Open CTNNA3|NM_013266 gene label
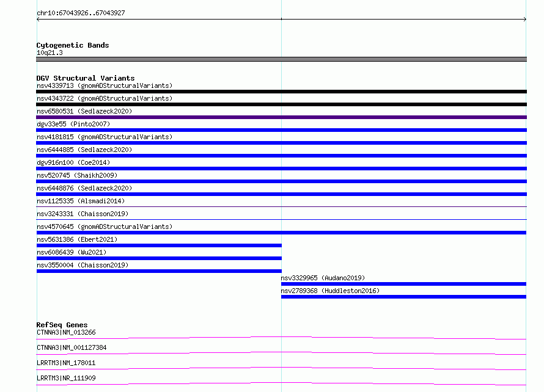Screen dimensions: 544x392 click(66, 332)
